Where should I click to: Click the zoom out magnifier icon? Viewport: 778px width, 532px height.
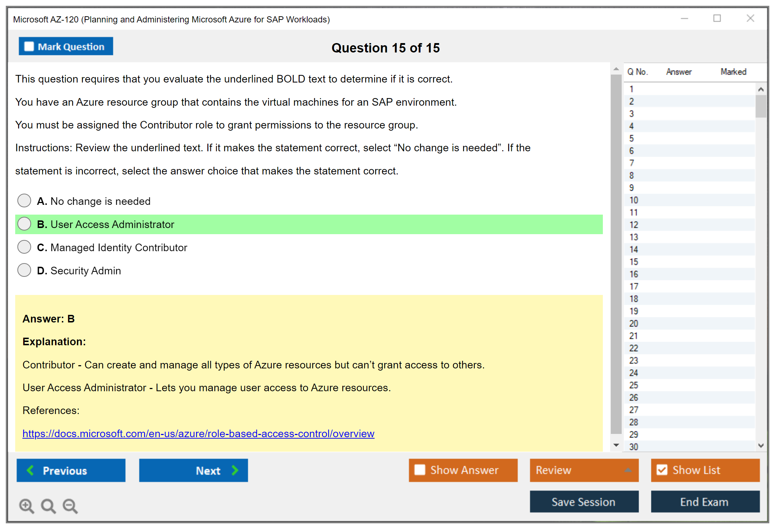point(70,506)
